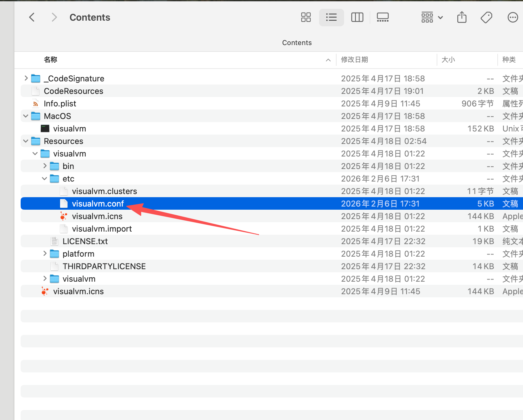This screenshot has height=420, width=523.
Task: Toggle the sort direction arrow
Action: click(x=328, y=60)
